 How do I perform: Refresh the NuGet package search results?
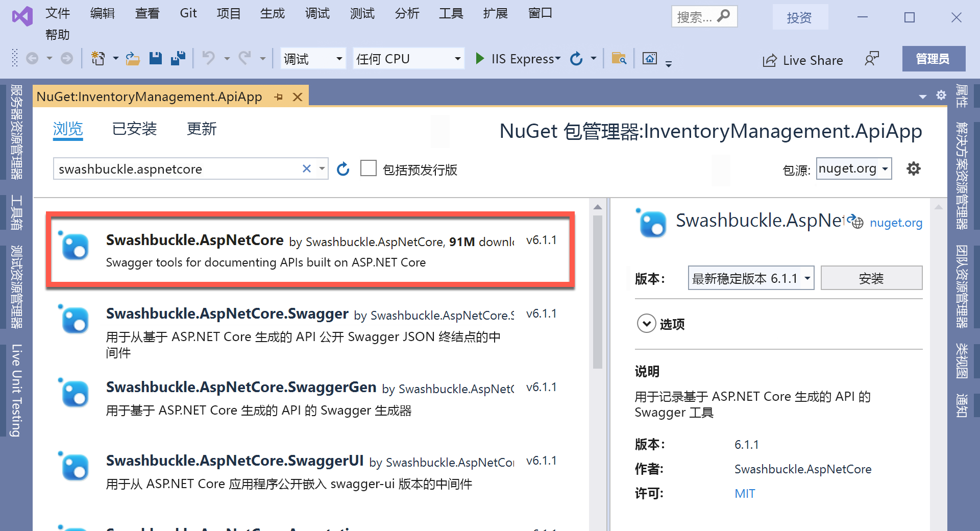point(343,168)
